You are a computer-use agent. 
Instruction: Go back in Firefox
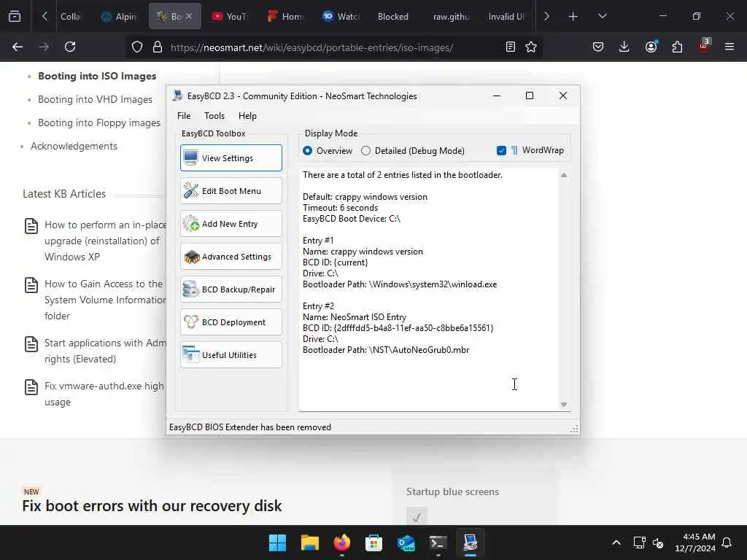point(18,47)
